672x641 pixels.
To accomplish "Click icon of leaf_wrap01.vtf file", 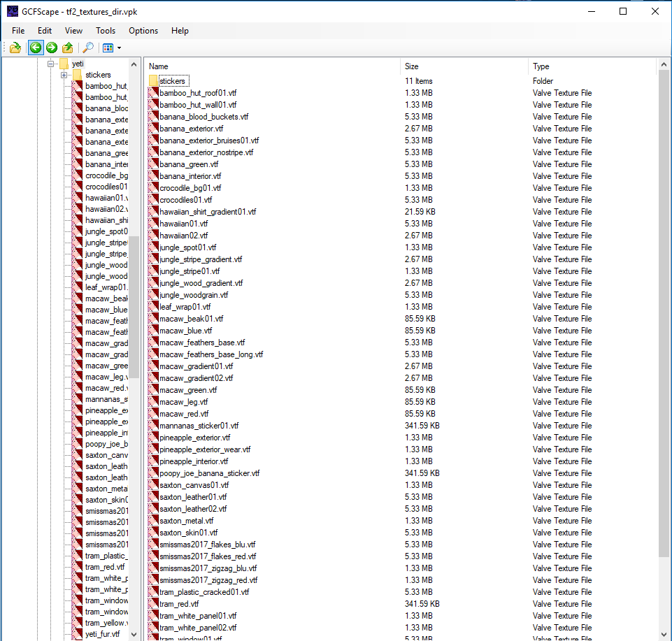I will point(153,307).
